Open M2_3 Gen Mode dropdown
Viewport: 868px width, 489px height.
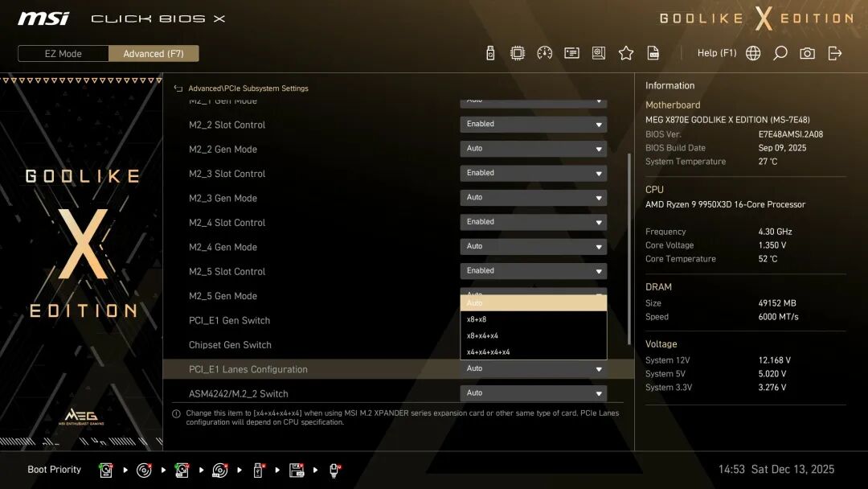click(533, 198)
